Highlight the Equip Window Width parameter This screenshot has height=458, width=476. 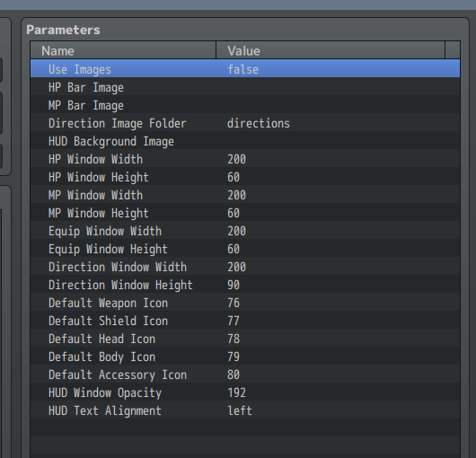[x=245, y=231]
